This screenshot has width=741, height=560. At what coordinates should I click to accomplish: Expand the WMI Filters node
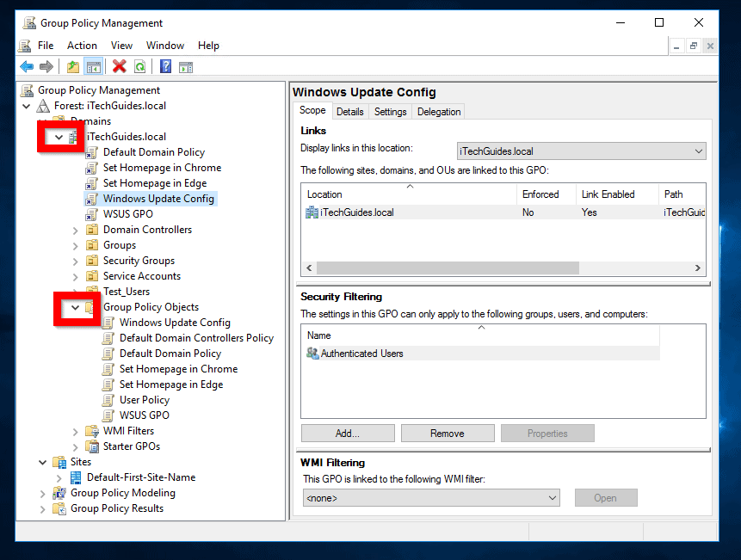pos(76,432)
